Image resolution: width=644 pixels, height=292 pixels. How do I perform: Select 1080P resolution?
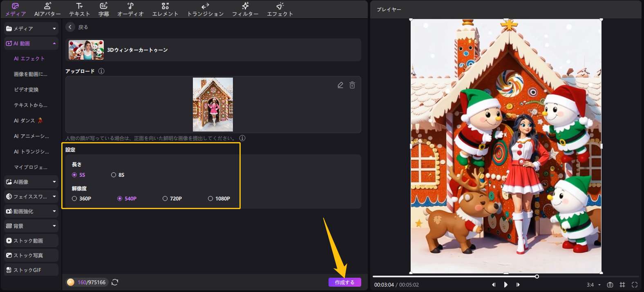click(219, 198)
